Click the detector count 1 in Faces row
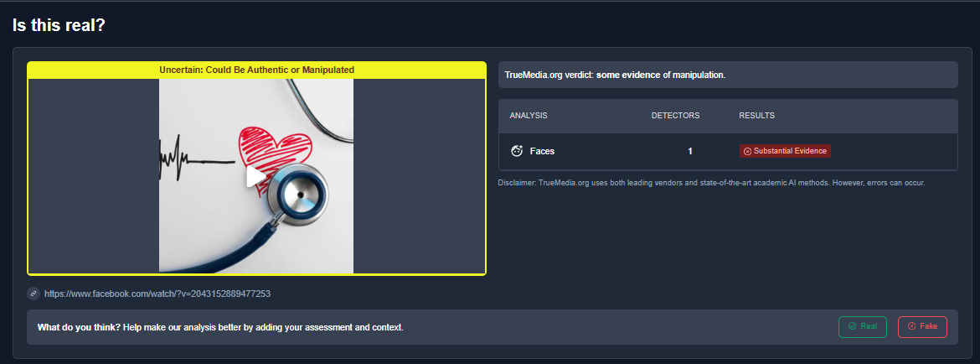 [690, 151]
